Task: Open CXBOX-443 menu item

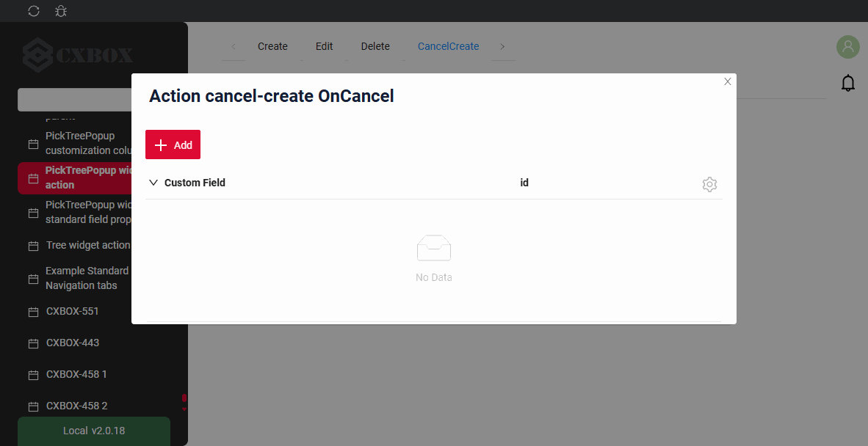Action: click(x=73, y=343)
